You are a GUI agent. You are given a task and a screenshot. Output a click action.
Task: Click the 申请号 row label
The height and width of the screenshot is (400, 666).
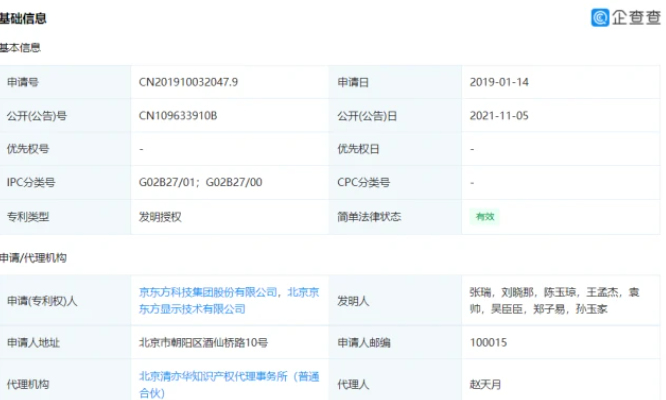click(23, 82)
